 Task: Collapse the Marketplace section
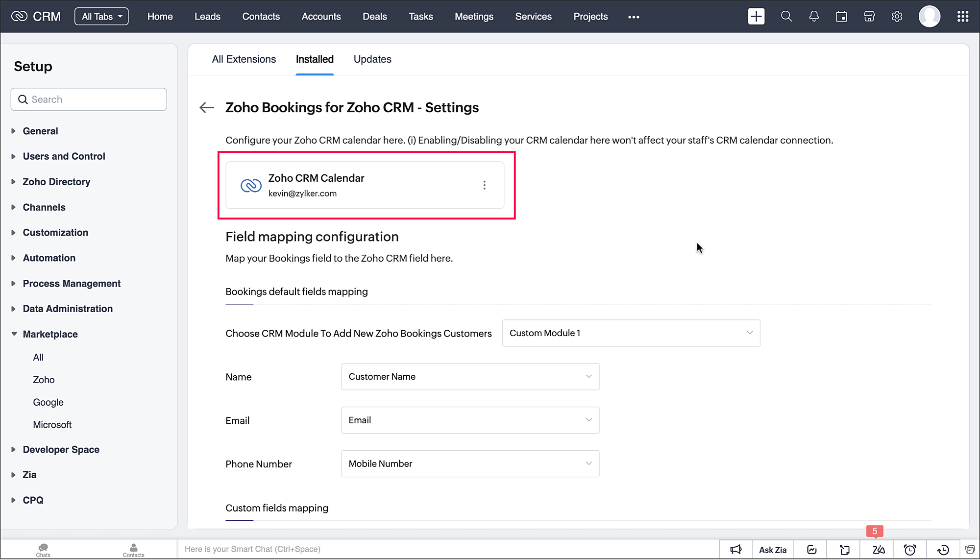(50, 334)
